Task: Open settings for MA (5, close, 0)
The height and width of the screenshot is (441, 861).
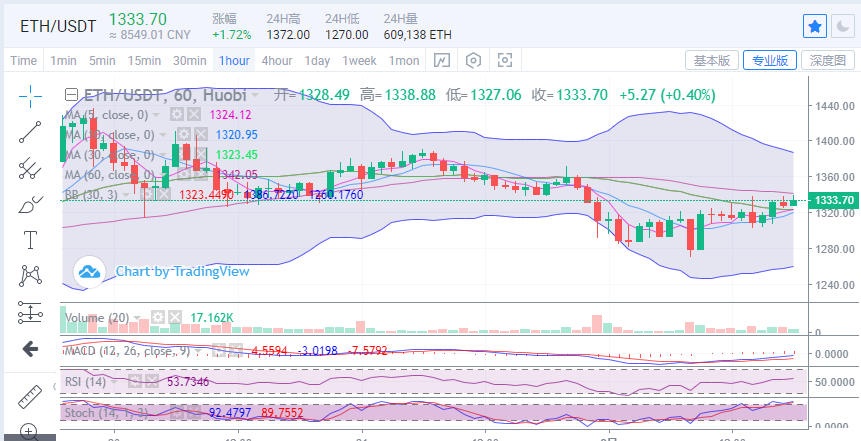Action: 176,115
